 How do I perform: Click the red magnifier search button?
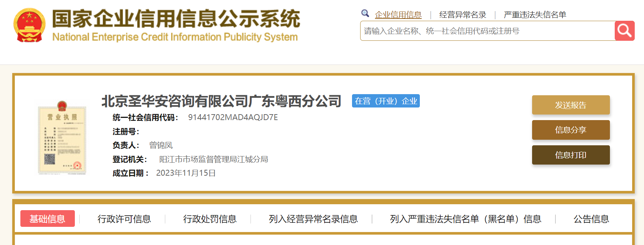[x=625, y=31]
